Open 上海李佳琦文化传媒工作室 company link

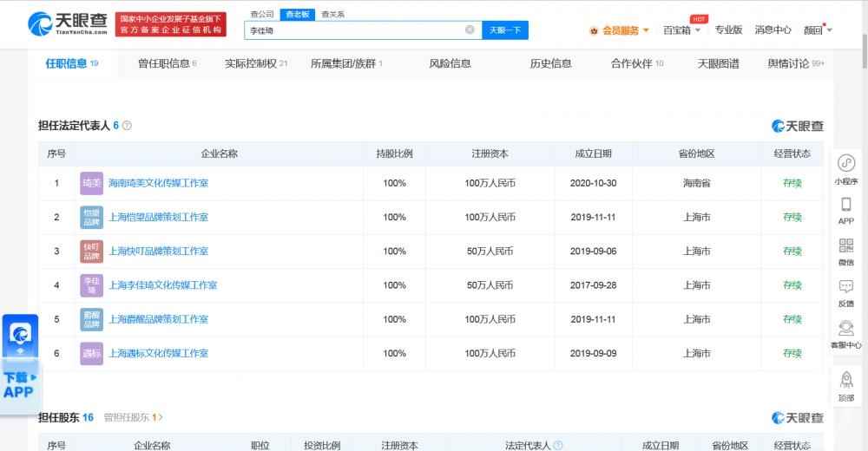click(163, 285)
